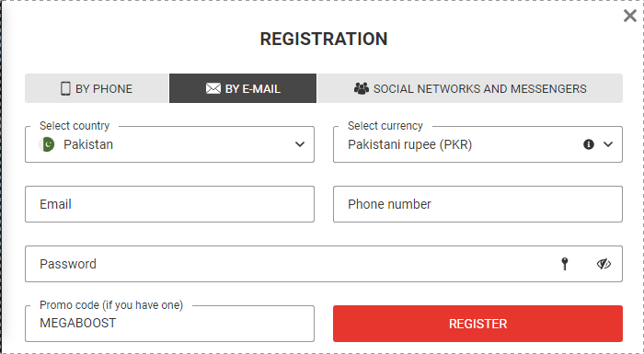The height and width of the screenshot is (354, 644).
Task: Expand the Select country chevron
Action: click(300, 144)
